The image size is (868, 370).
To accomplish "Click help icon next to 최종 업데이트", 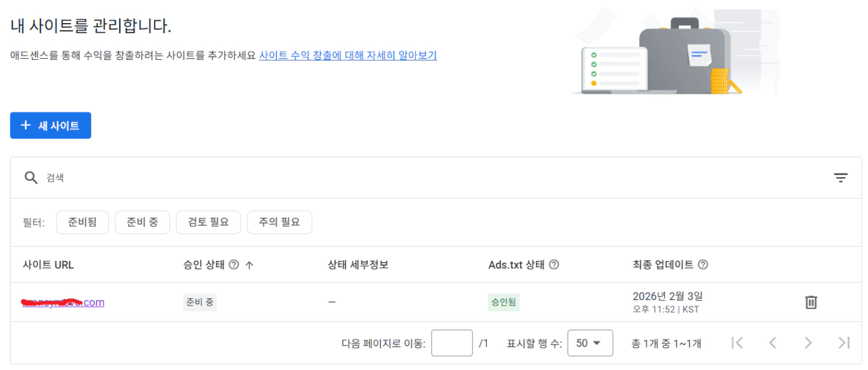I will tap(703, 265).
